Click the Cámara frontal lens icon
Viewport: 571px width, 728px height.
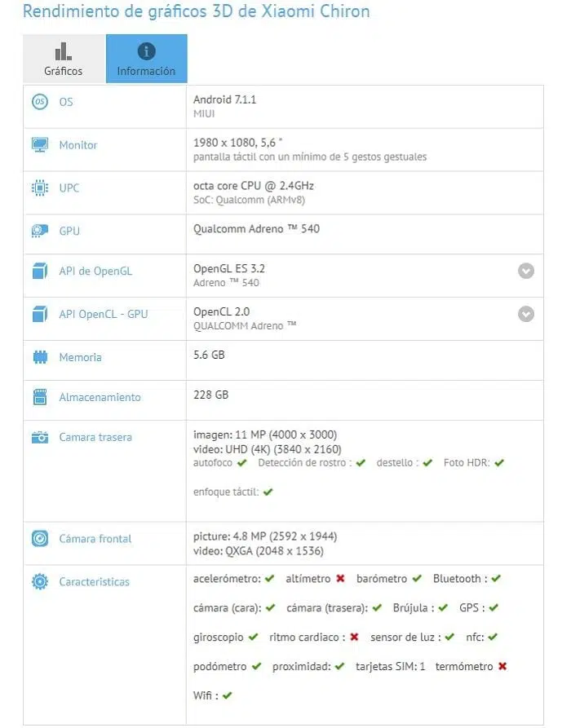click(x=40, y=539)
